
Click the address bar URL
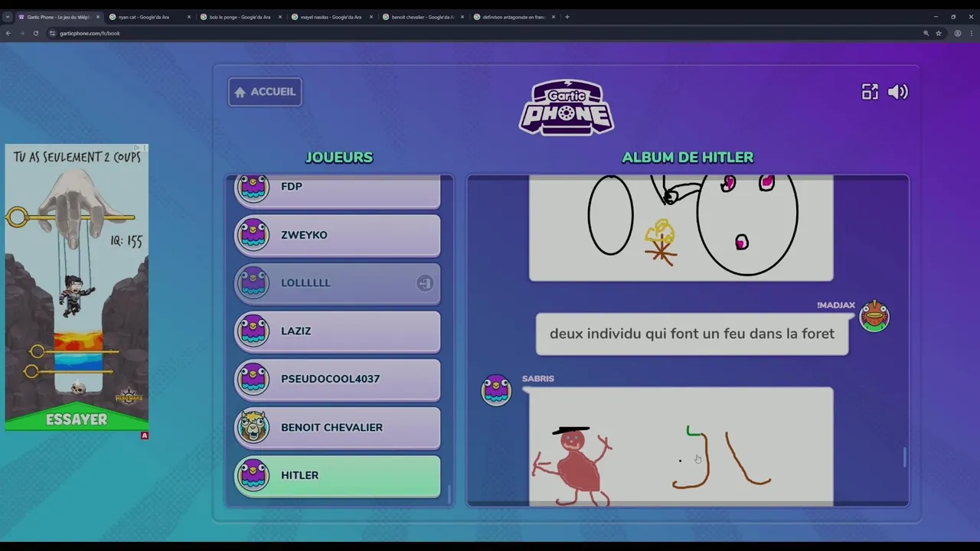coord(90,34)
